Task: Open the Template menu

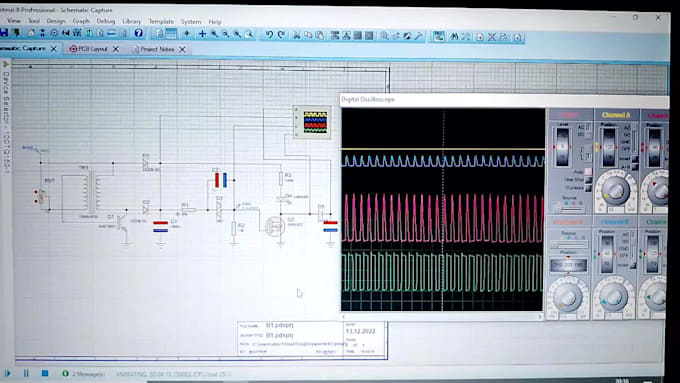Action: (x=161, y=21)
